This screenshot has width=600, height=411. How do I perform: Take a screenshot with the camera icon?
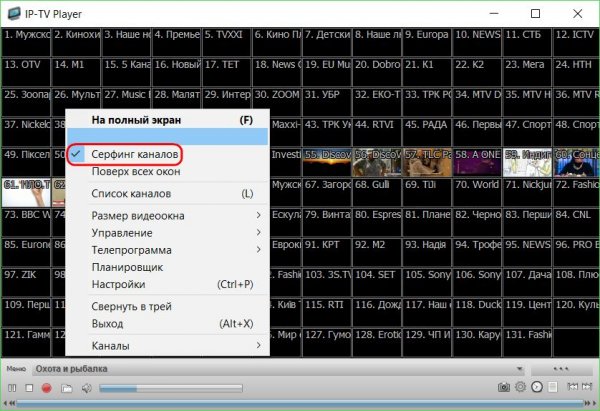(x=505, y=387)
